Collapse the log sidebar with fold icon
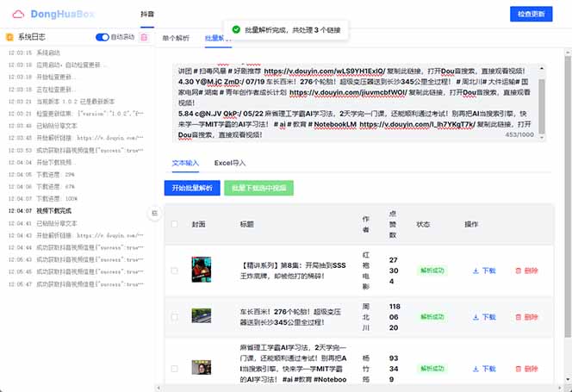The width and height of the screenshot is (572, 392). pyautogui.click(x=155, y=213)
